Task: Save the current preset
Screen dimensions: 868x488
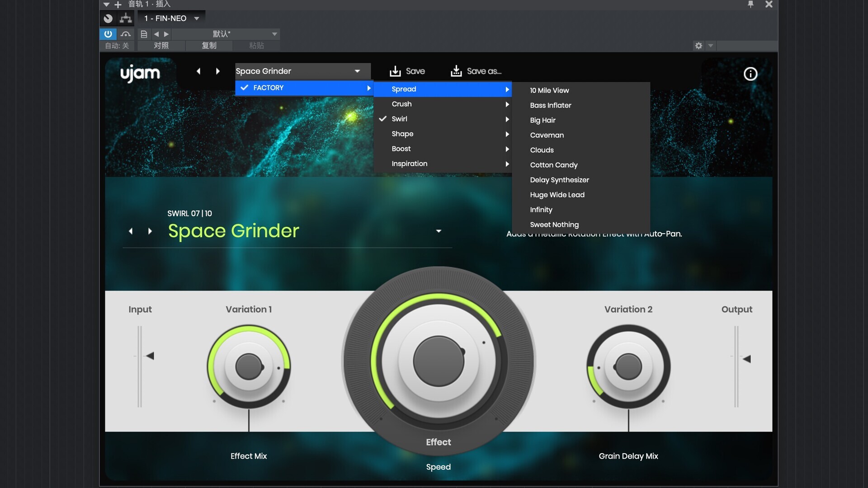Action: (407, 71)
